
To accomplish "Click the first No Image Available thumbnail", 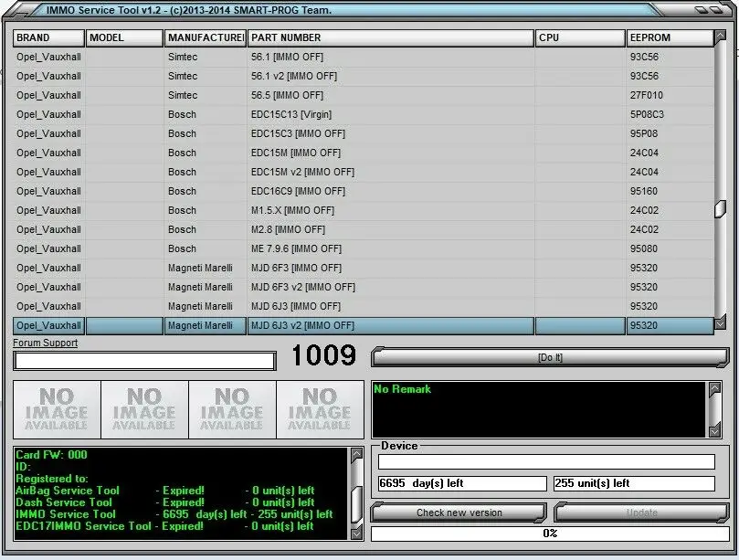I will coord(57,409).
